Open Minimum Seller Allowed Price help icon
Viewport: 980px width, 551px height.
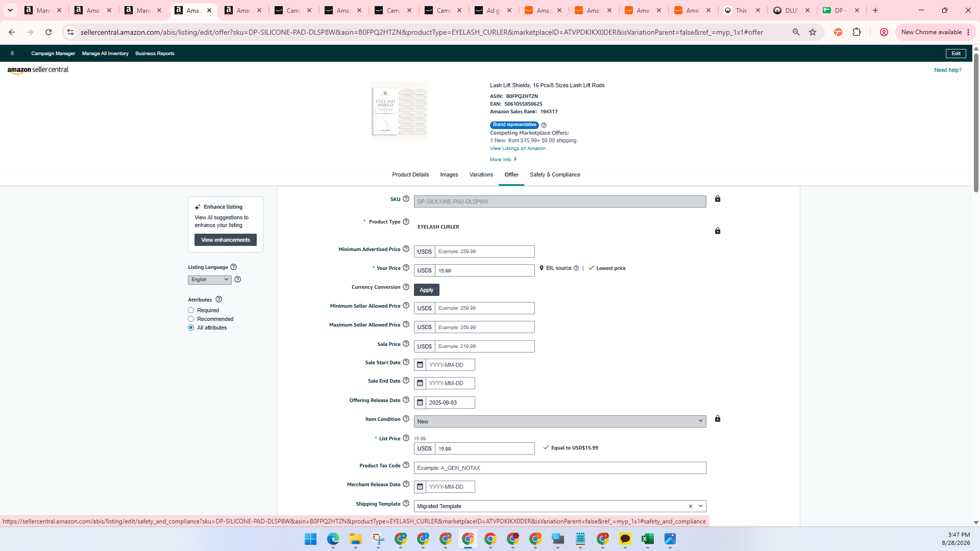point(406,306)
